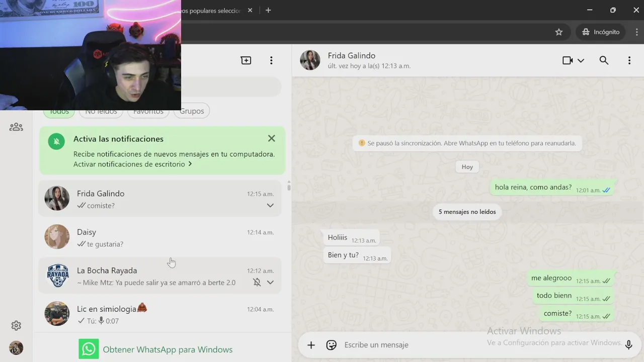Open contact info via Frida Galindo header name
644x362 pixels.
click(351, 55)
